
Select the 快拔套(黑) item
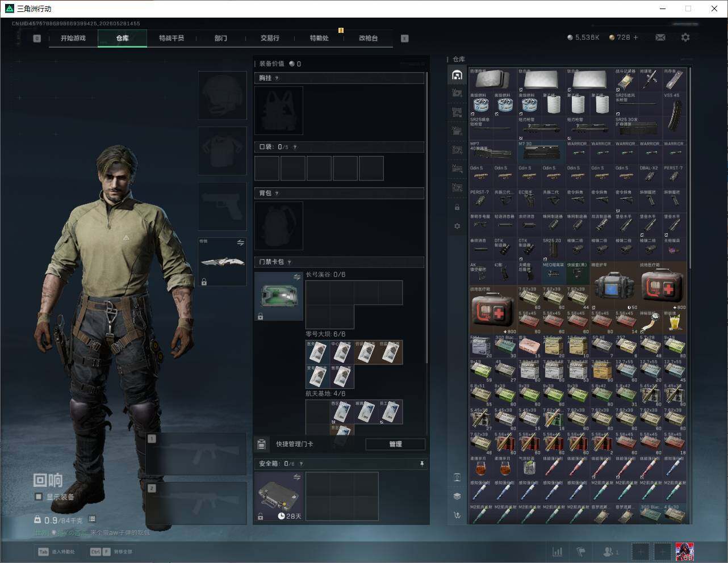[x=578, y=274]
